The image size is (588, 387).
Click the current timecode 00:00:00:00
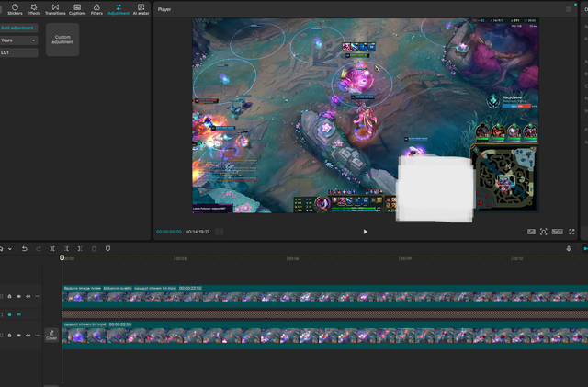[169, 232]
